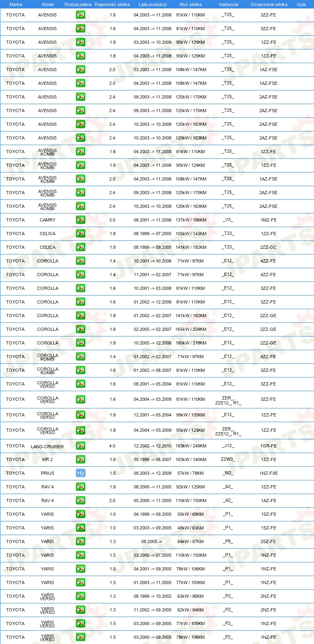Screen dimensions: 314x644
Task: Click the fuel icon for YARIS VERSO 84KM
Action: [x=81, y=610]
